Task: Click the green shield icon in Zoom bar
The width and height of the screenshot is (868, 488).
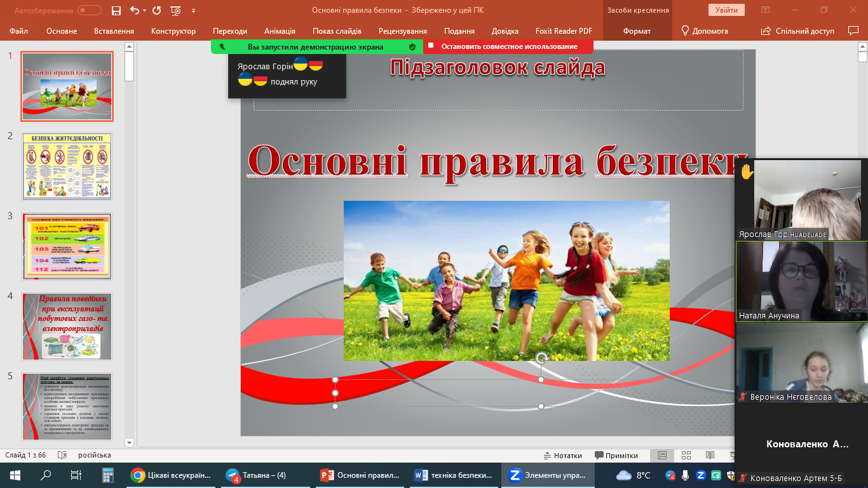Action: pos(412,46)
